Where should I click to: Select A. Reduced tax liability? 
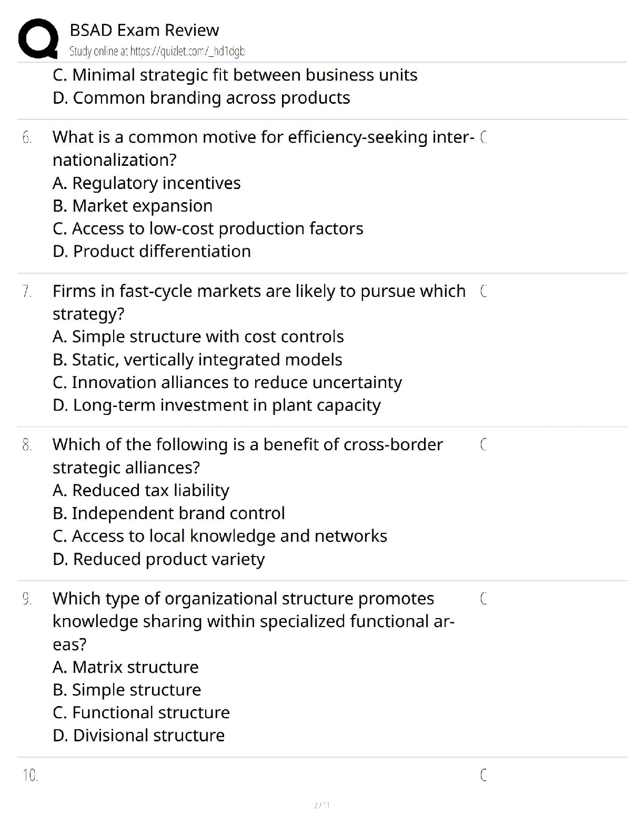[x=141, y=490]
